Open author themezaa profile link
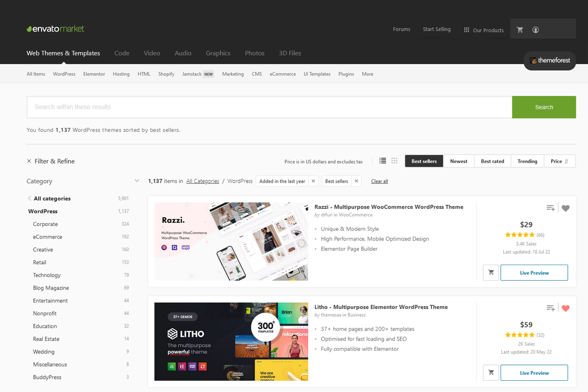Viewport: 588px width, 392px height. tap(331, 315)
